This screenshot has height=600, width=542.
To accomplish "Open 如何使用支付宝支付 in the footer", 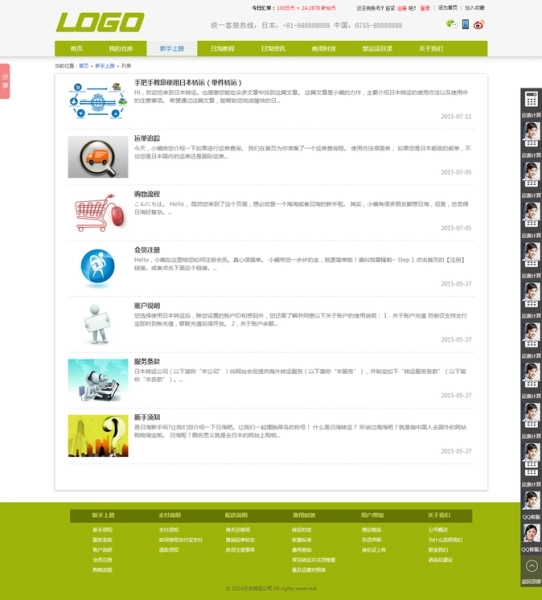I will (x=181, y=540).
